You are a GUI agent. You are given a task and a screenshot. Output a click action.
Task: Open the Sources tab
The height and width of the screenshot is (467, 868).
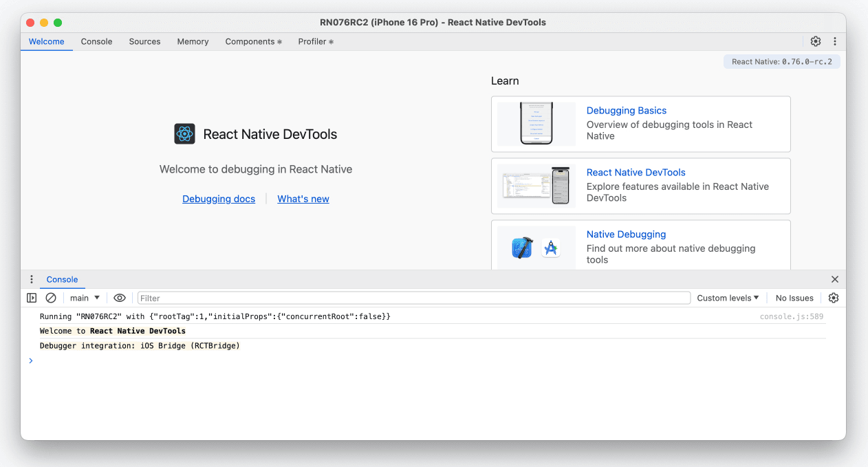[144, 41]
